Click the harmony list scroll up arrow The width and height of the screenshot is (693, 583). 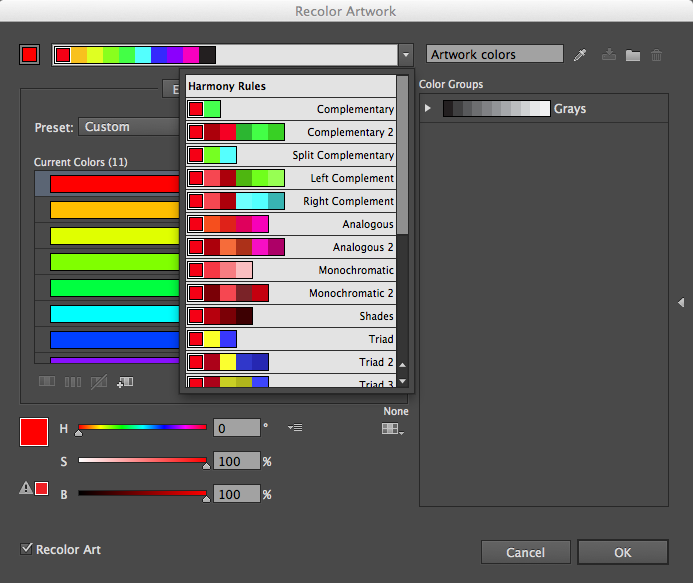[402, 365]
